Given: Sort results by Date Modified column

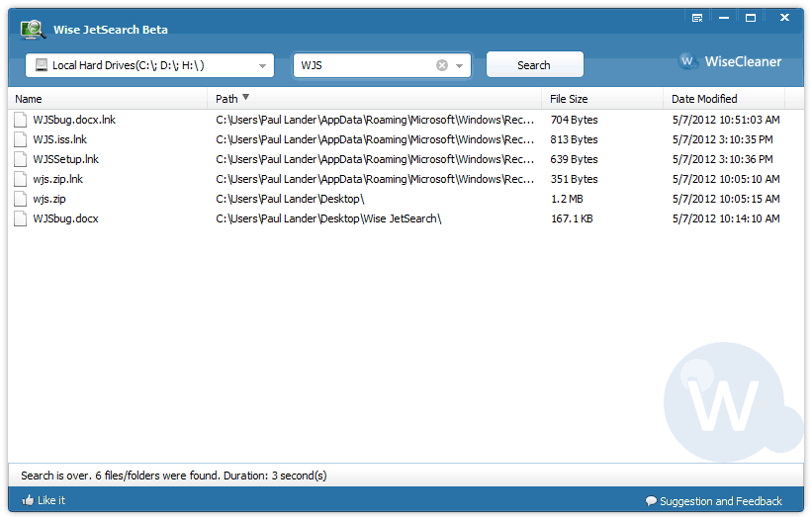Looking at the screenshot, I should (724, 98).
